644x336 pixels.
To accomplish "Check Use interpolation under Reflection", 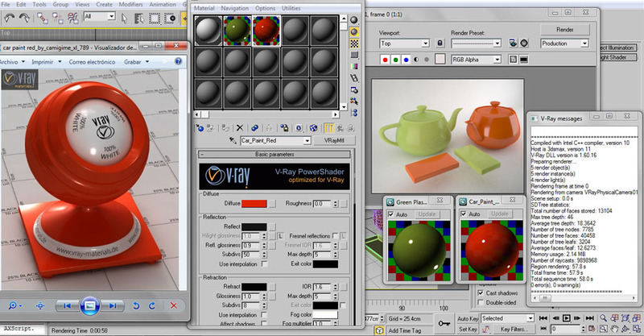I will (x=265, y=264).
